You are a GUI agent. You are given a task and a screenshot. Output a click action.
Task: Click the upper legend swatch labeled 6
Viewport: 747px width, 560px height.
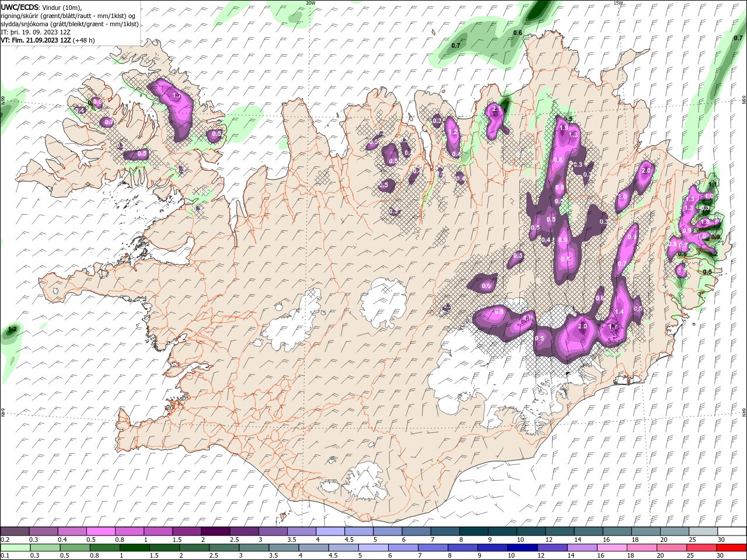[x=416, y=531]
